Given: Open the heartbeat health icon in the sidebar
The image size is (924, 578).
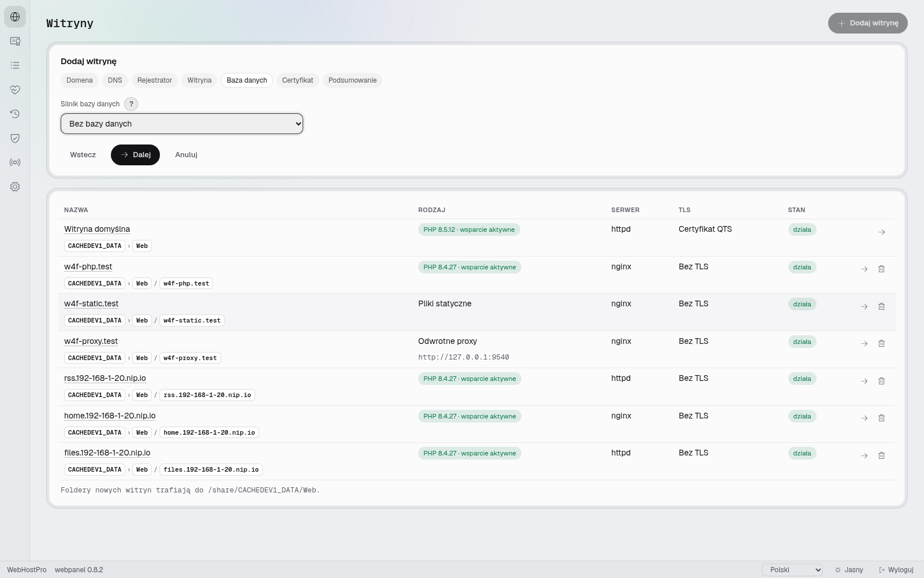Looking at the screenshot, I should [15, 90].
